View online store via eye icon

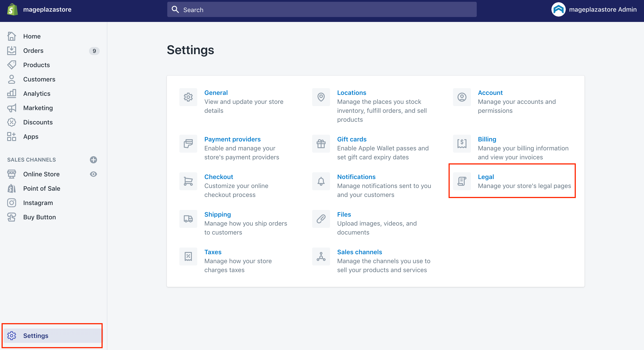pos(93,174)
